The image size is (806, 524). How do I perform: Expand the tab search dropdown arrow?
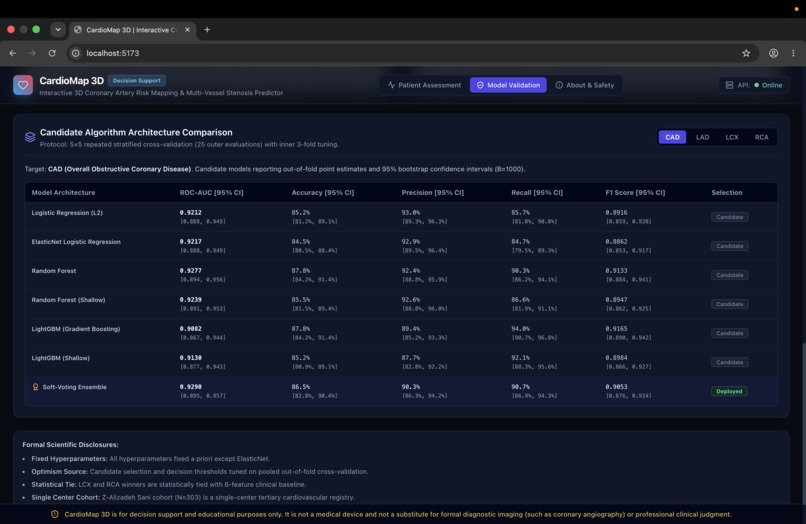click(58, 30)
